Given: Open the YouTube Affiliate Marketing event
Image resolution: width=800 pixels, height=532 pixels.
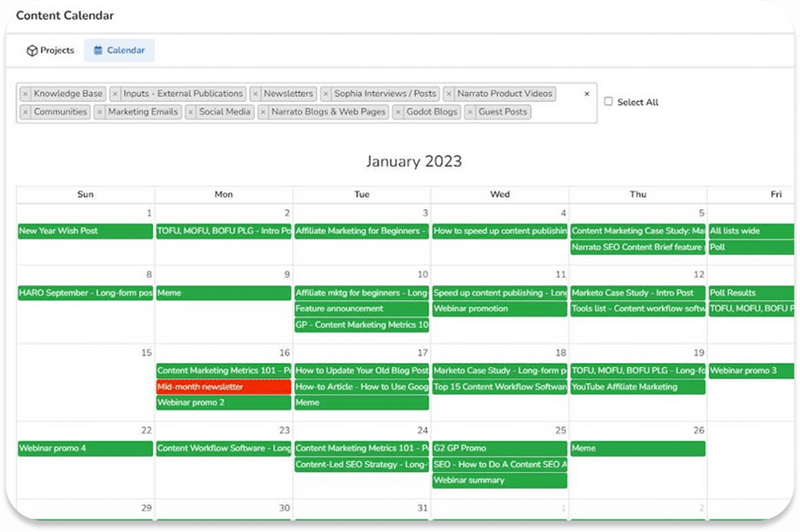Looking at the screenshot, I should [x=638, y=387].
